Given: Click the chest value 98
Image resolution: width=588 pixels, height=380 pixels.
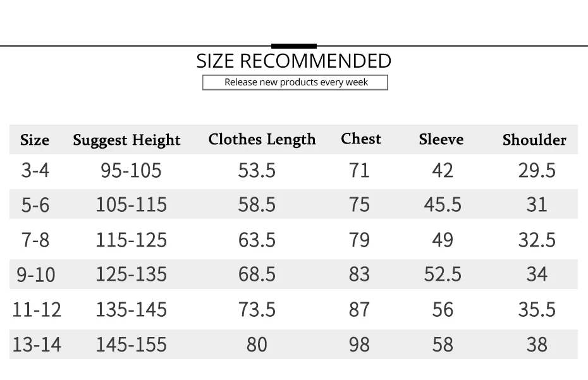Looking at the screenshot, I should coord(359,345).
